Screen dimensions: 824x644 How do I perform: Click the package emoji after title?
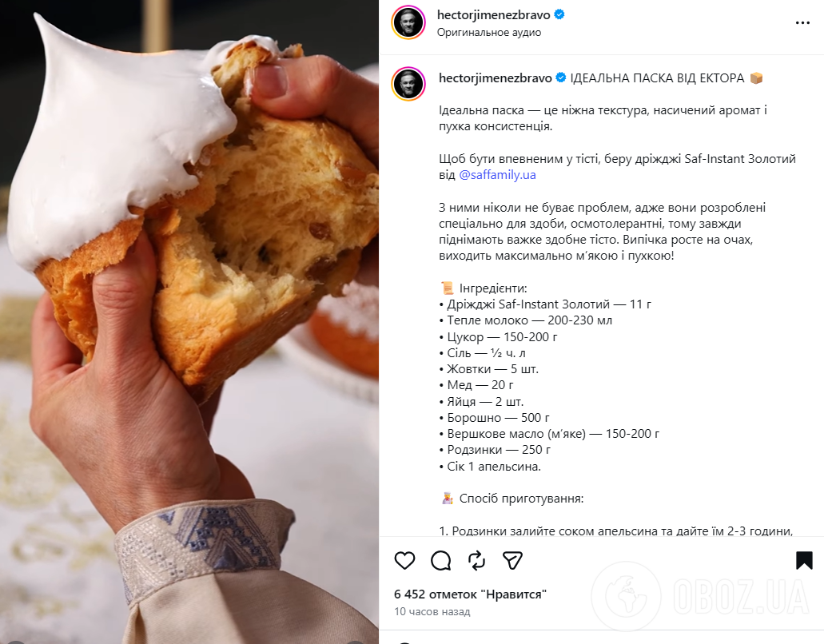point(756,78)
